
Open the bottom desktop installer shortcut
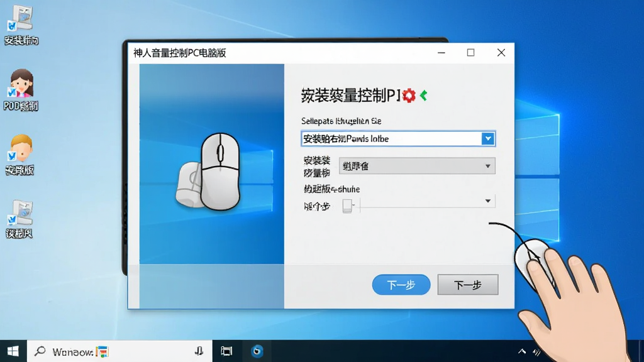point(19,219)
